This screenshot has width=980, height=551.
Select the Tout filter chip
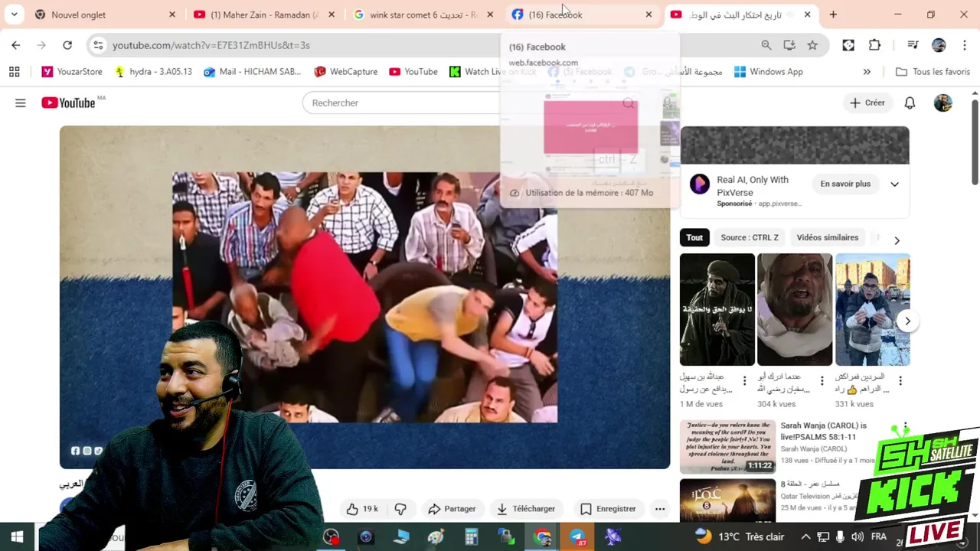click(694, 237)
